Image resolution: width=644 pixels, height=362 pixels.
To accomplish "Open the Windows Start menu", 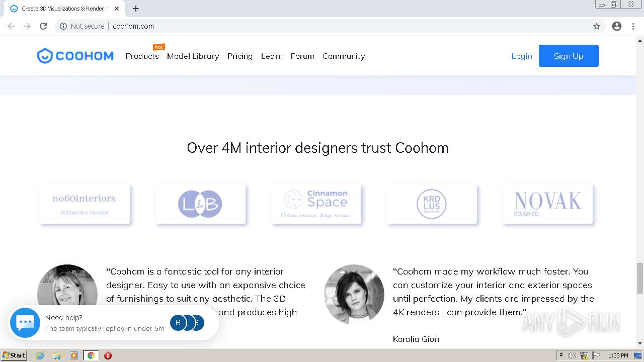I will [14, 355].
